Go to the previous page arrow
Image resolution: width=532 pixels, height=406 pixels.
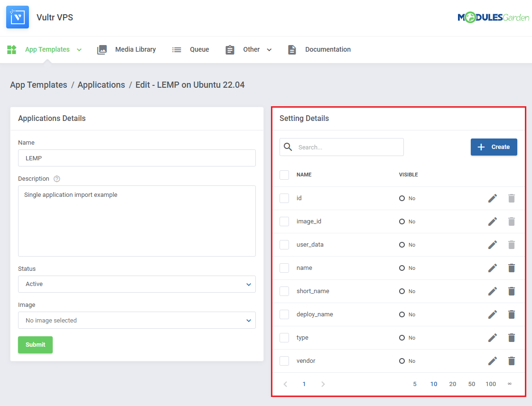pos(285,384)
